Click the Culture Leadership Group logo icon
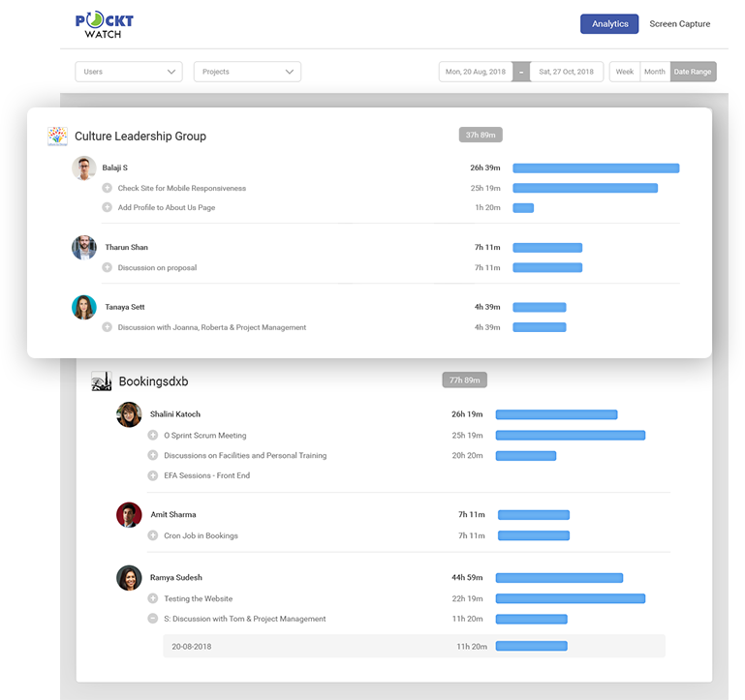The width and height of the screenshot is (745, 700). point(58,137)
